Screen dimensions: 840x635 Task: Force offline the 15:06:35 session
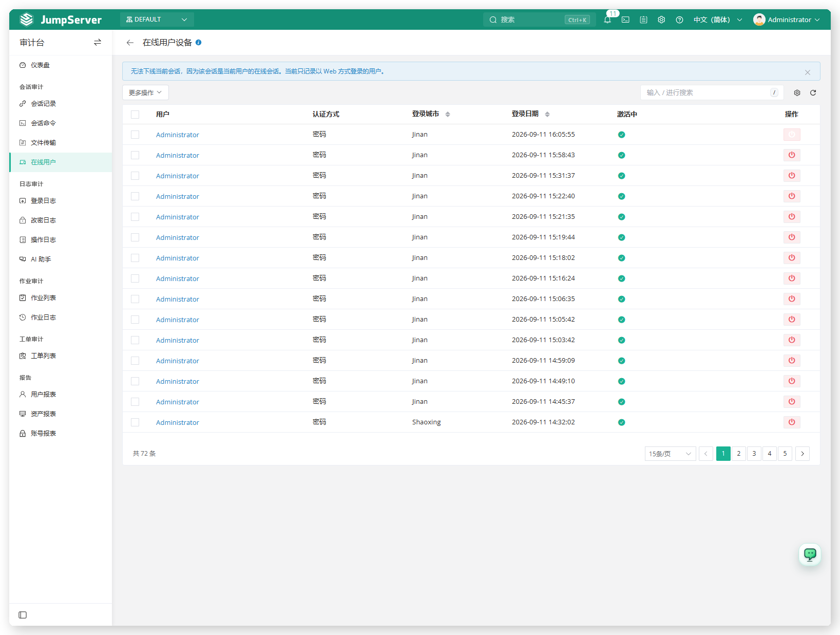[792, 299]
